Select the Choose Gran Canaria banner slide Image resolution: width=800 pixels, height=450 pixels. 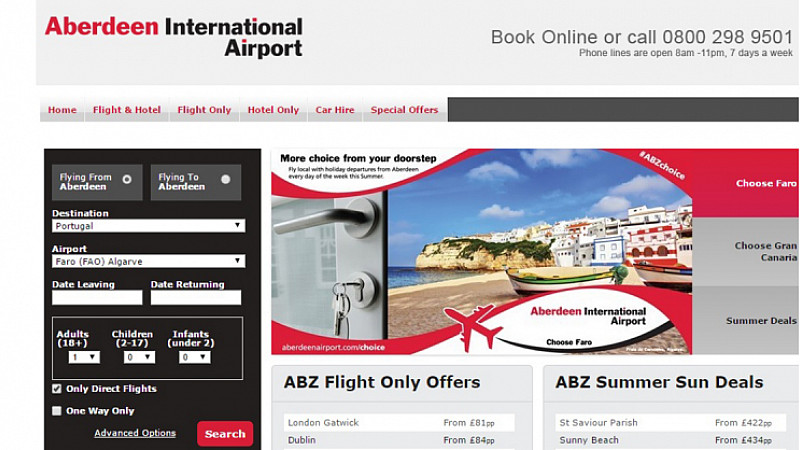tap(745, 252)
